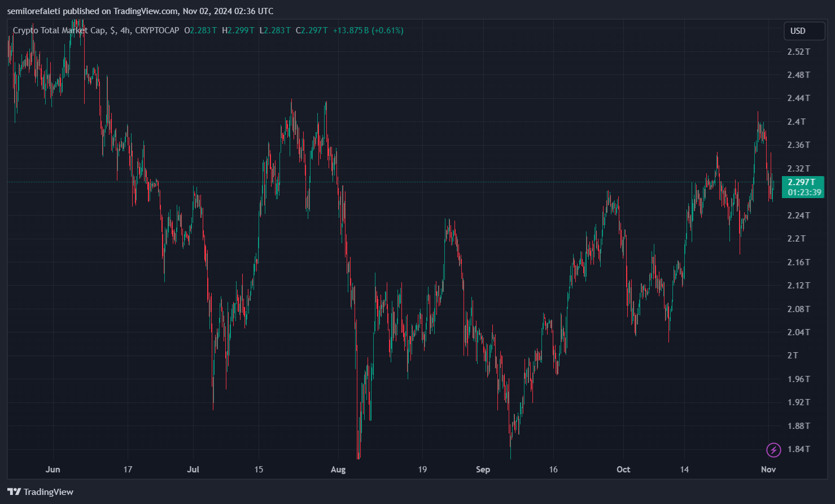Click the 2.16T price axis label
This screenshot has height=504, width=835.
[799, 262]
